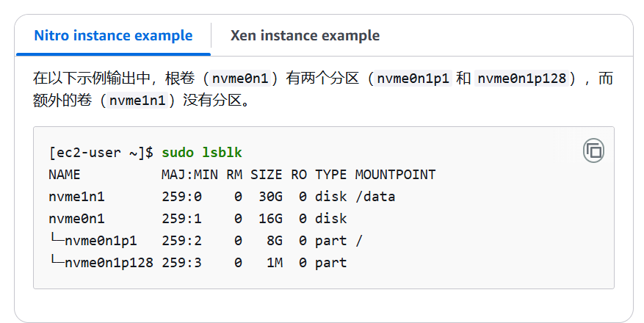This screenshot has width=644, height=323.
Task: Click inline nvme0n1p128 code in description
Action: coord(521,78)
